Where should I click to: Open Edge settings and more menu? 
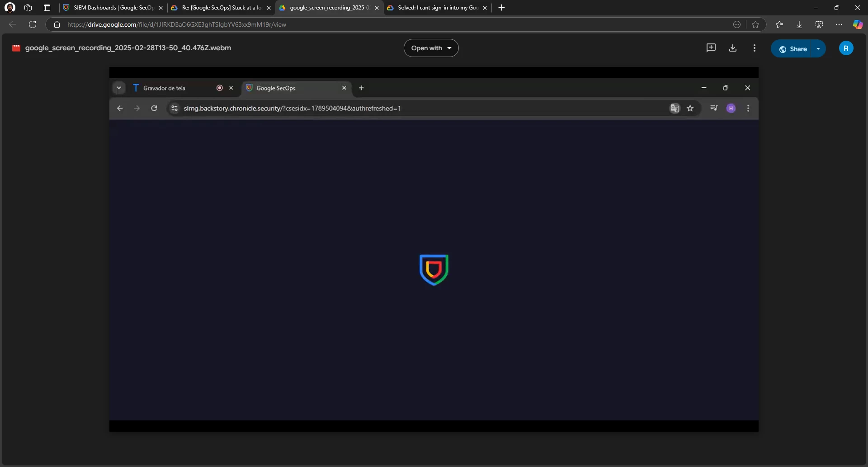(x=839, y=24)
